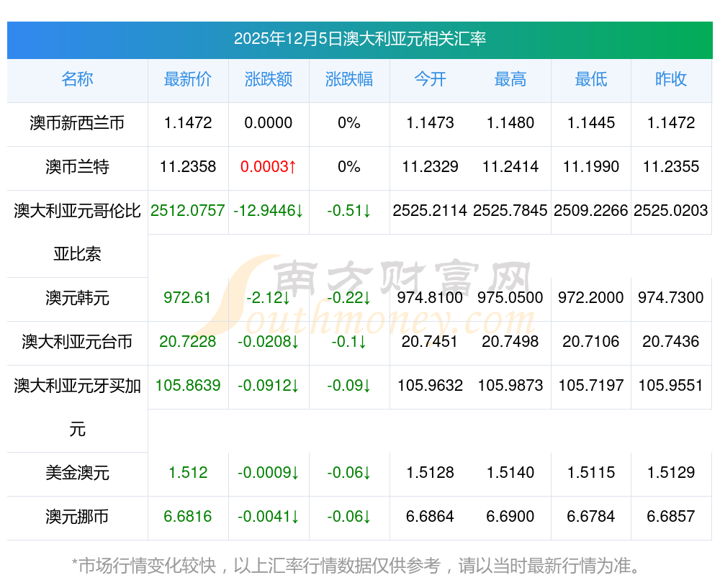Click the 972.61 latest price cell

pyautogui.click(x=188, y=298)
